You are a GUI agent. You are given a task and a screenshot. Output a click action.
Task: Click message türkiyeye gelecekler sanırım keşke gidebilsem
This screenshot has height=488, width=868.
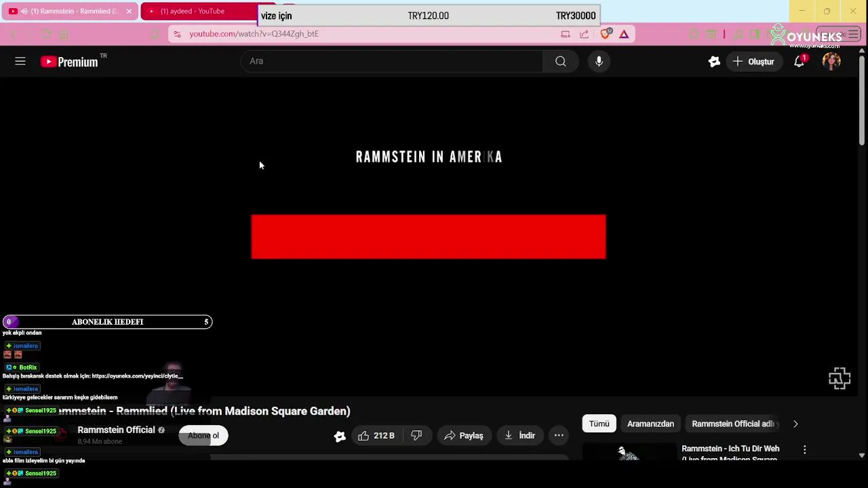tap(60, 397)
